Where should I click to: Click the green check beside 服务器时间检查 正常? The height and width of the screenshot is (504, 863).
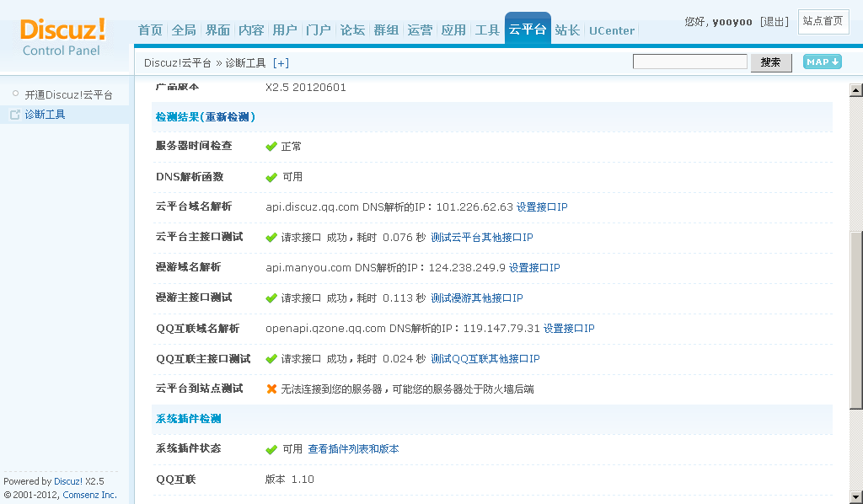click(x=271, y=147)
